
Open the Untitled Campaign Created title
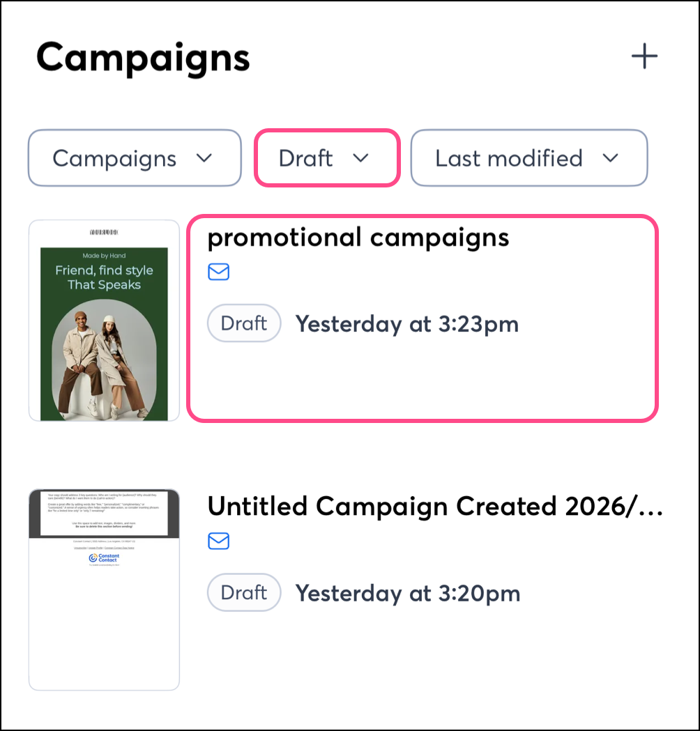[x=434, y=506]
